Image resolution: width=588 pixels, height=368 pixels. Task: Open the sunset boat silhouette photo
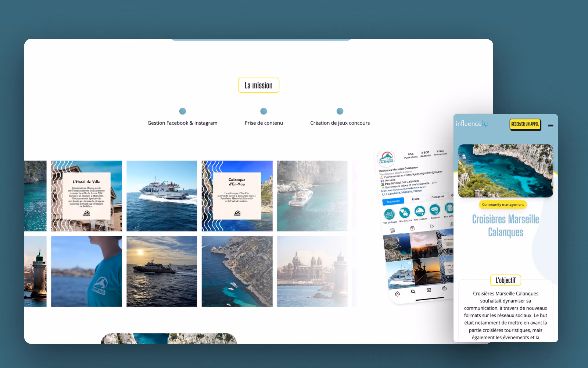pyautogui.click(x=162, y=271)
